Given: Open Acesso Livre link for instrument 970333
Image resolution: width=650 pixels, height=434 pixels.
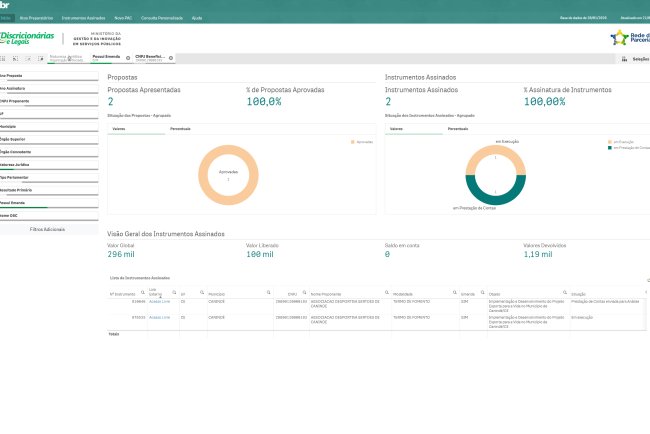Looking at the screenshot, I should (160, 318).
